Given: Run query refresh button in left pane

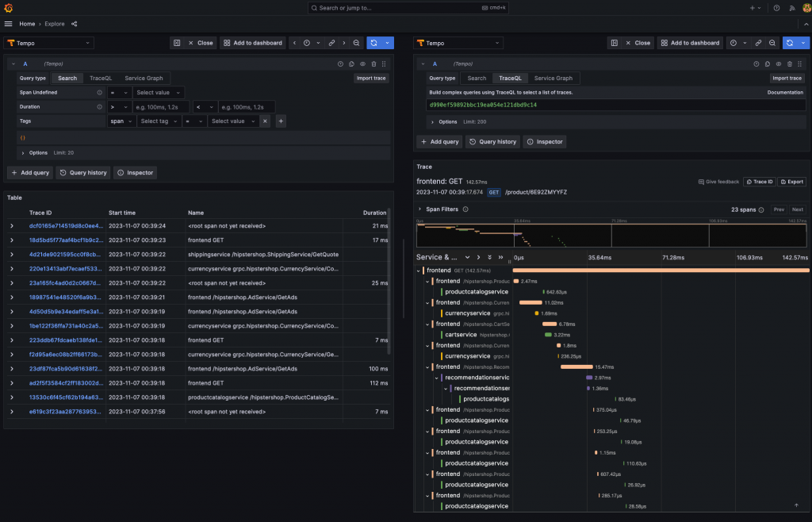Looking at the screenshot, I should (374, 43).
